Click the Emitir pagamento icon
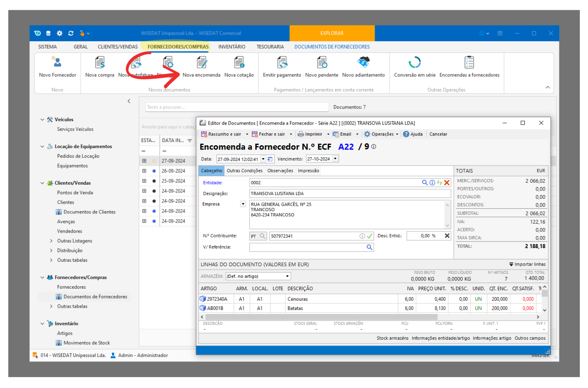 pos(282,63)
